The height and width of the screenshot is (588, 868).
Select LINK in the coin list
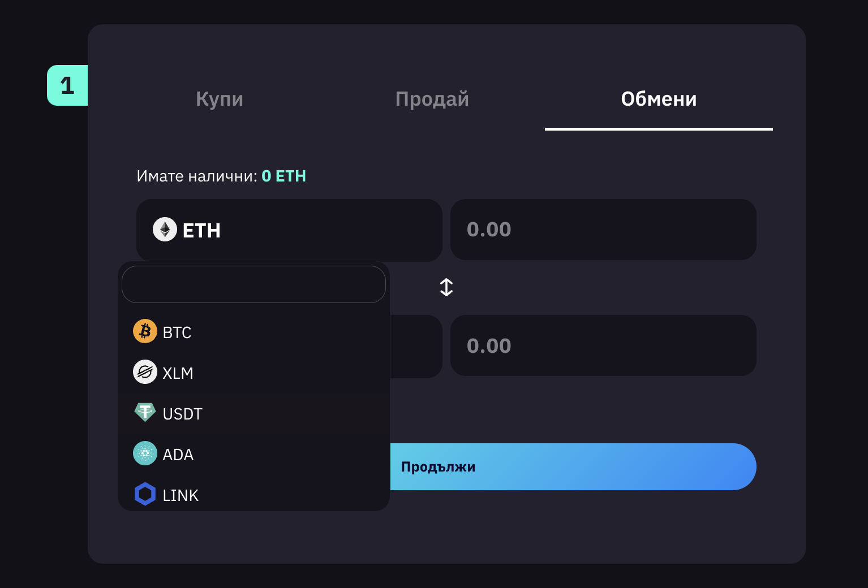(253, 494)
